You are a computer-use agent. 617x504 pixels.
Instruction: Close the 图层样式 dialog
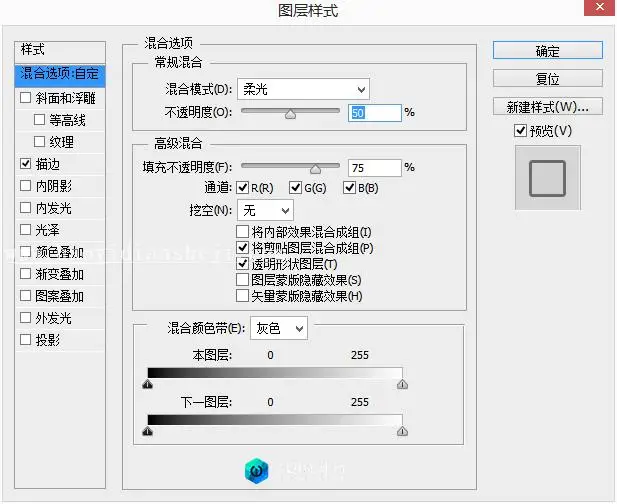point(599,7)
